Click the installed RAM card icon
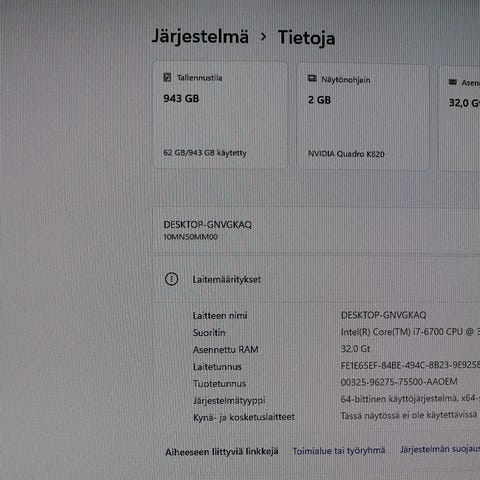The image size is (480, 480). (453, 82)
